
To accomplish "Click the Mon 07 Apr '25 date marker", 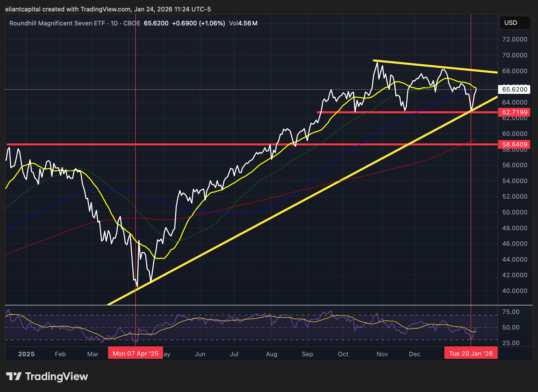I will (x=135, y=354).
